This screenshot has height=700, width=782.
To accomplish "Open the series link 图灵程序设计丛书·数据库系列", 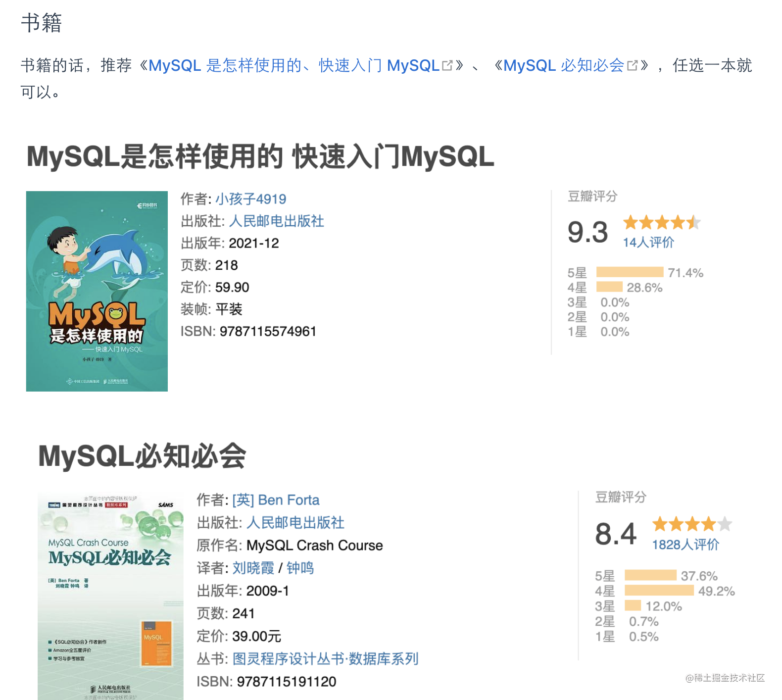I will 325,659.
